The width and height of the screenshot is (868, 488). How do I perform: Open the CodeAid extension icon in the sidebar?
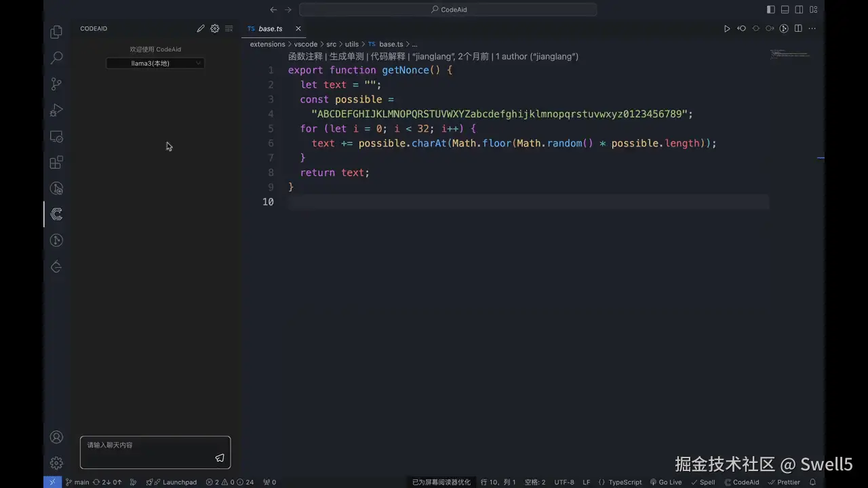[x=56, y=214]
